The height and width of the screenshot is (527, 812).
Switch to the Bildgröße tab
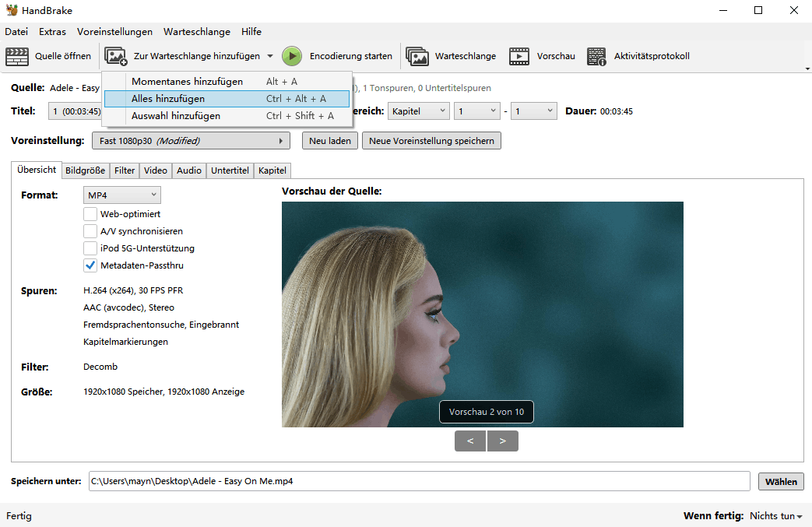[85, 170]
